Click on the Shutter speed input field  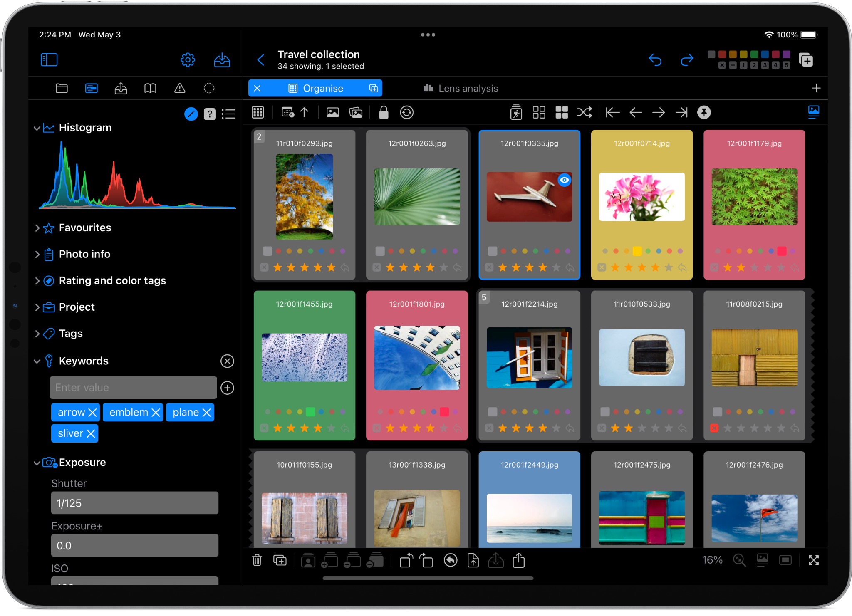coord(135,503)
